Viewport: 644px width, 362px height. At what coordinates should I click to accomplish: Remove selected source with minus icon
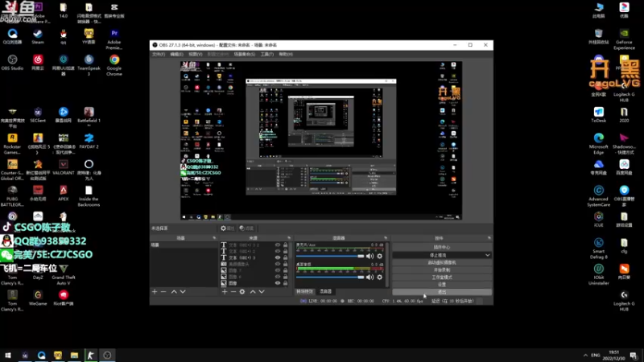click(x=233, y=291)
